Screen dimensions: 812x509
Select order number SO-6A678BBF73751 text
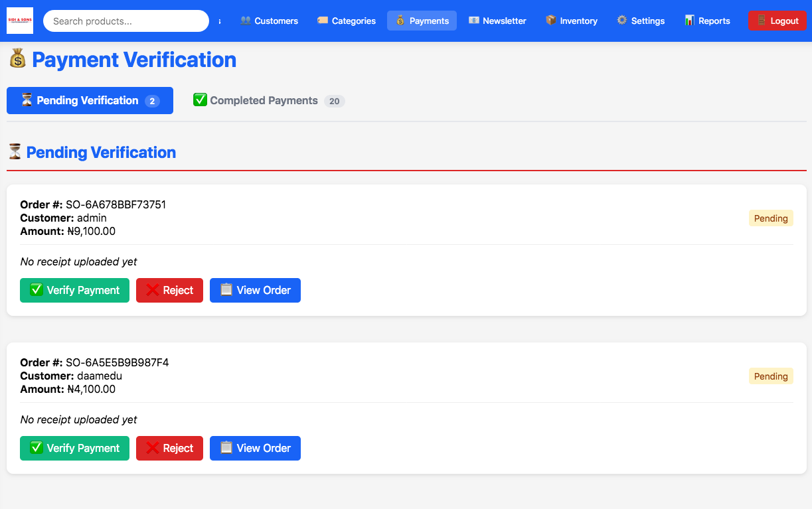[x=116, y=204]
